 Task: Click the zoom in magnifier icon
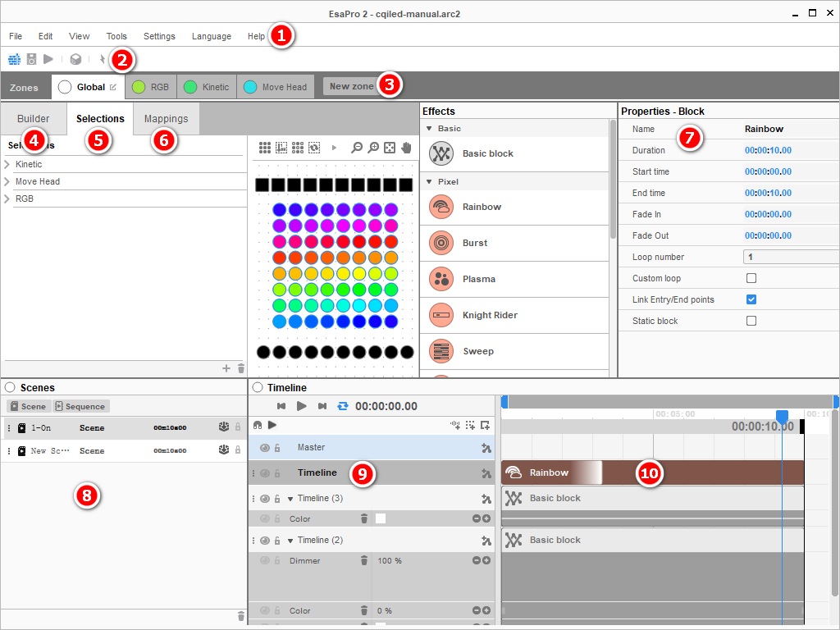(373, 148)
